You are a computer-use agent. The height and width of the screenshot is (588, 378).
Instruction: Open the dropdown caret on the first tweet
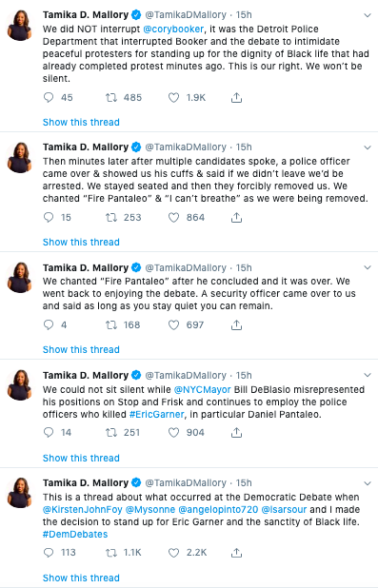click(368, 15)
